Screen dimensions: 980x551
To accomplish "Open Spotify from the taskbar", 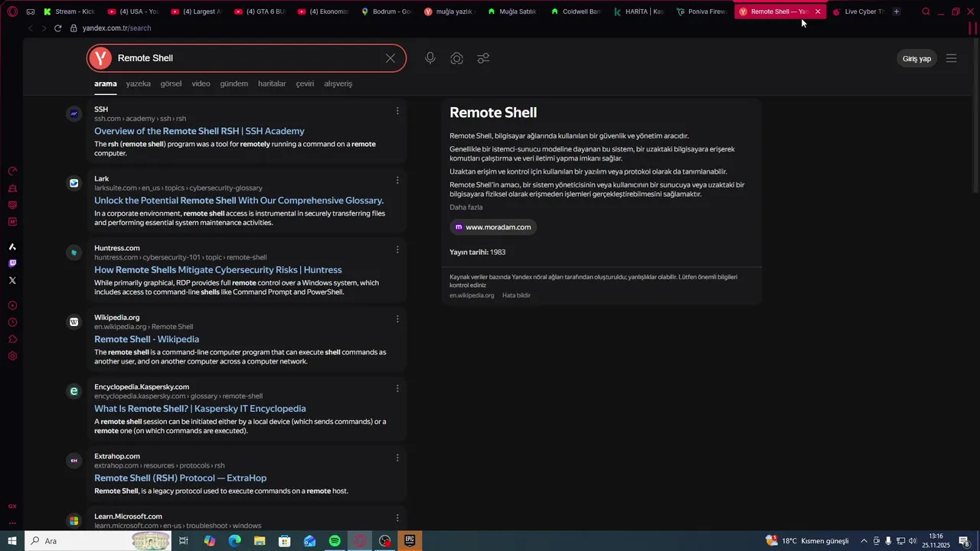I will coord(335,541).
